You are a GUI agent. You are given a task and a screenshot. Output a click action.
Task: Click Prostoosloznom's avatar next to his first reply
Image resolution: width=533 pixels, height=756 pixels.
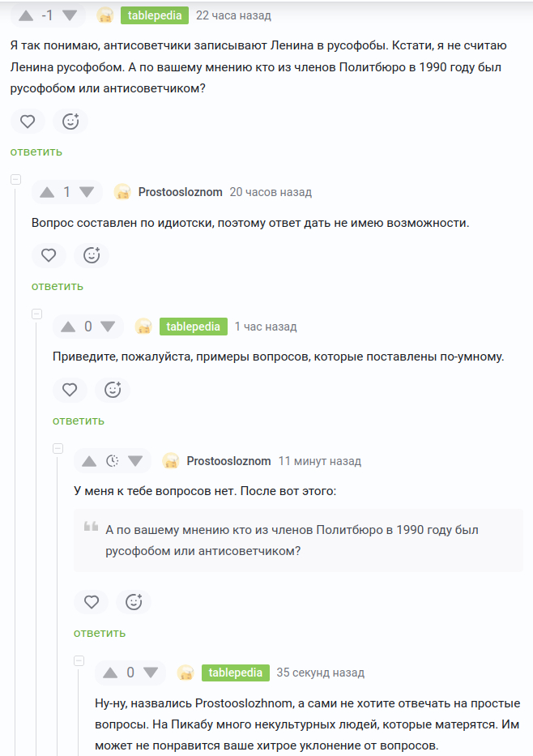click(122, 192)
